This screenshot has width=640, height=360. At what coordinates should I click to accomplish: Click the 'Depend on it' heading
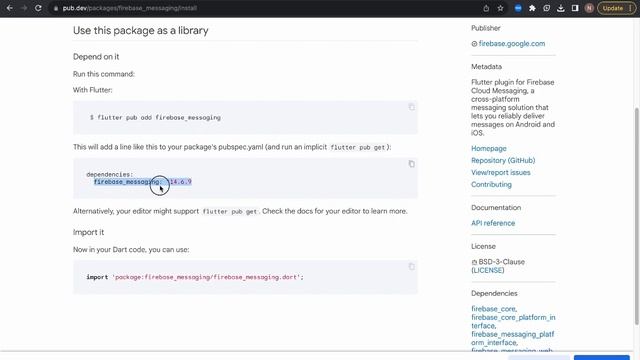(x=96, y=57)
